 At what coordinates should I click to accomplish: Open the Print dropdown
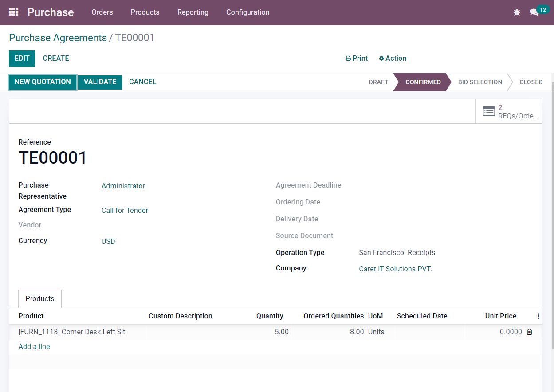coord(357,59)
